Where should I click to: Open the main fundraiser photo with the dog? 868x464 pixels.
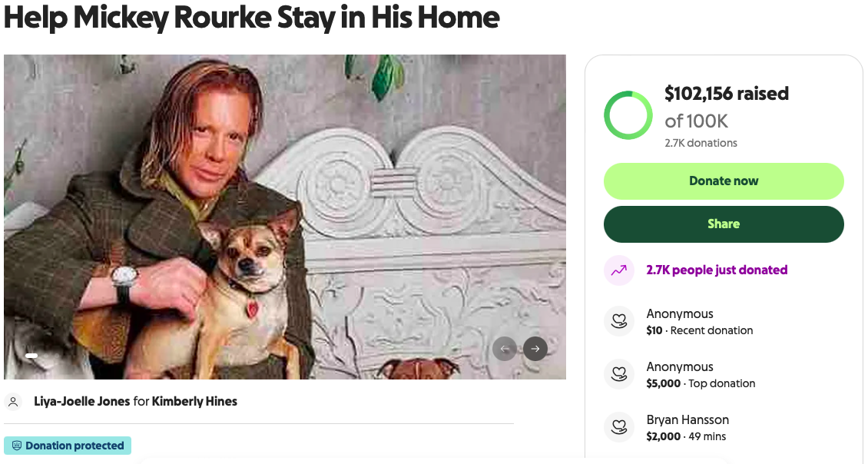(x=284, y=217)
